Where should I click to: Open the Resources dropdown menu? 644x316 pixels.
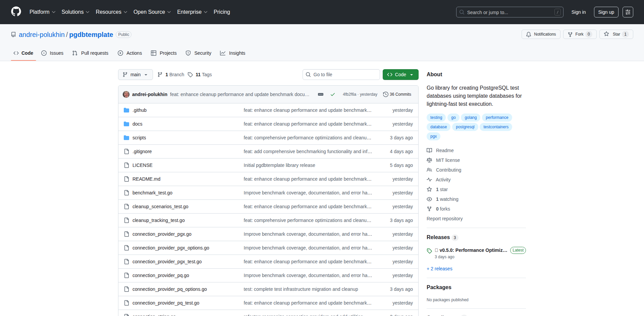point(111,12)
